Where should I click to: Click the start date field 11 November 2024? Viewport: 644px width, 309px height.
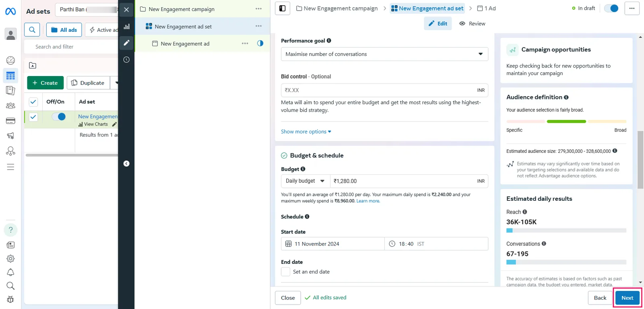[x=332, y=244]
